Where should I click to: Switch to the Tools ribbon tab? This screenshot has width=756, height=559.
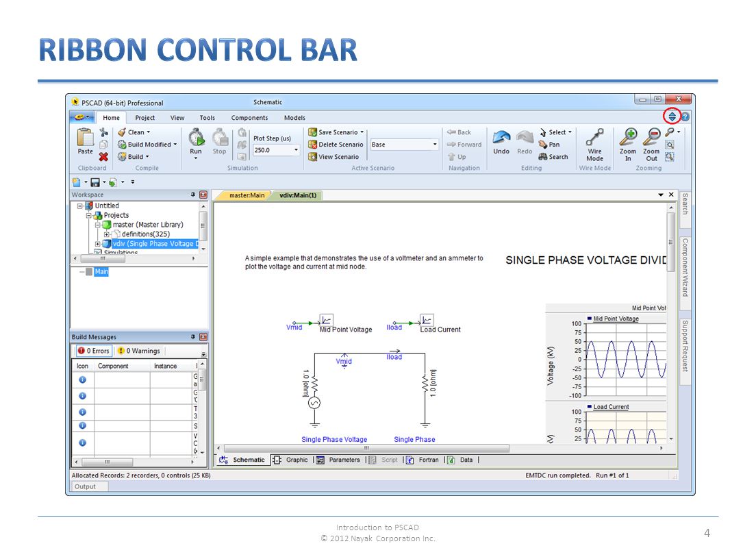point(207,118)
